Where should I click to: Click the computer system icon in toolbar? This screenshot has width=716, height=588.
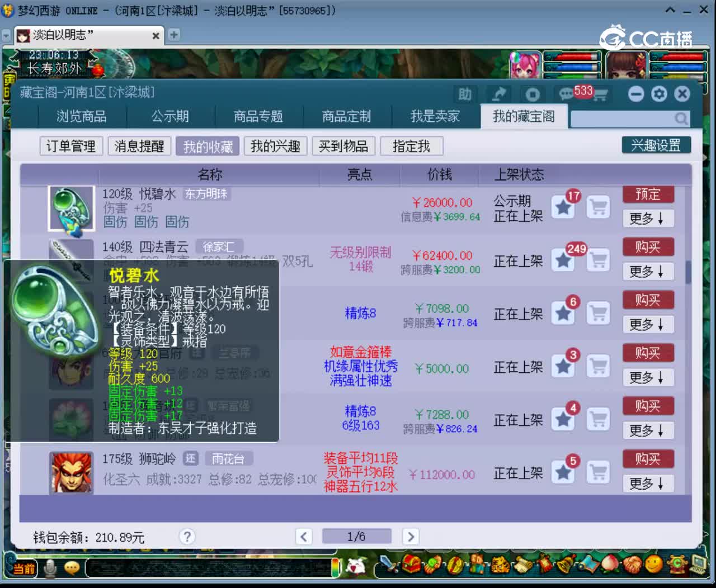698,564
